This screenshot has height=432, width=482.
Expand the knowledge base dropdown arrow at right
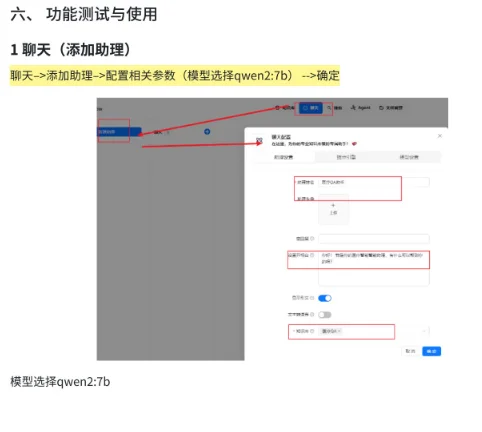pyautogui.click(x=424, y=331)
